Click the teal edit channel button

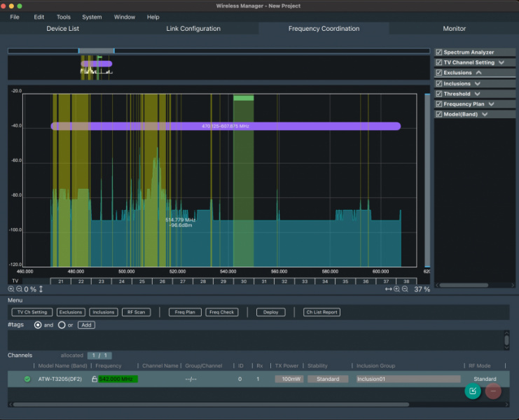pos(473,391)
